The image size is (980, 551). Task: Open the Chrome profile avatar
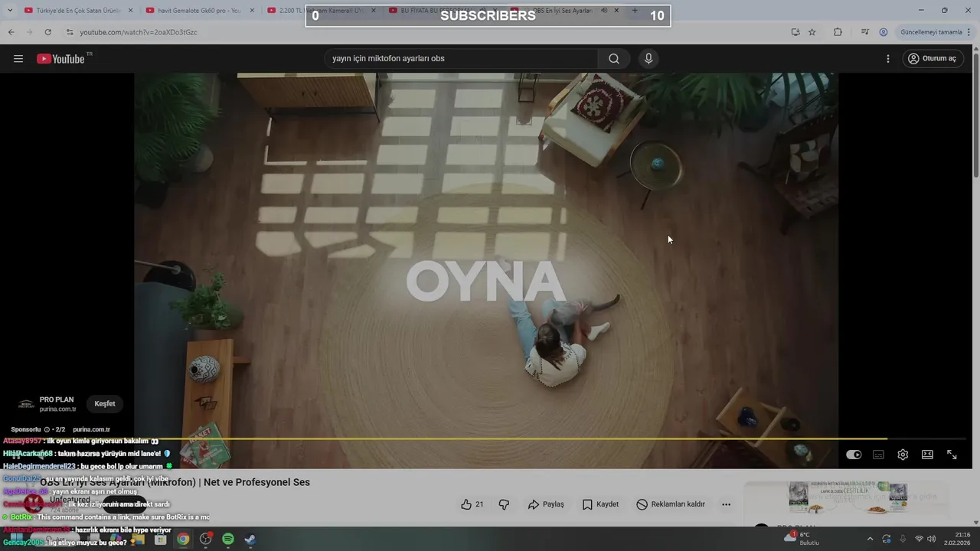pyautogui.click(x=884, y=32)
